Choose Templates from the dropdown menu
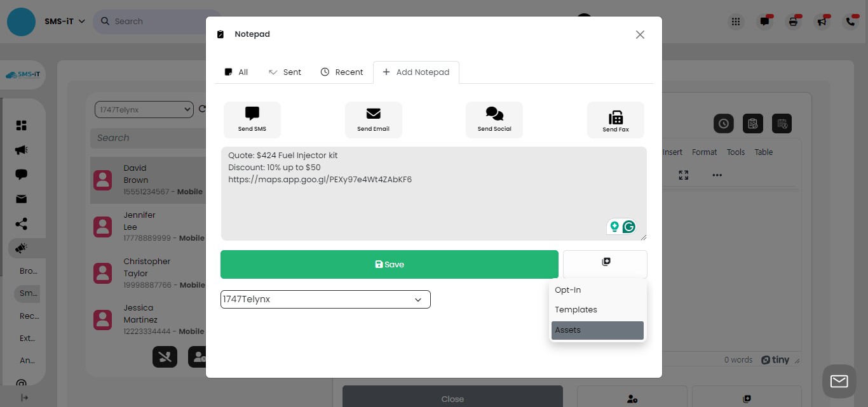Image resolution: width=868 pixels, height=407 pixels. tap(576, 309)
